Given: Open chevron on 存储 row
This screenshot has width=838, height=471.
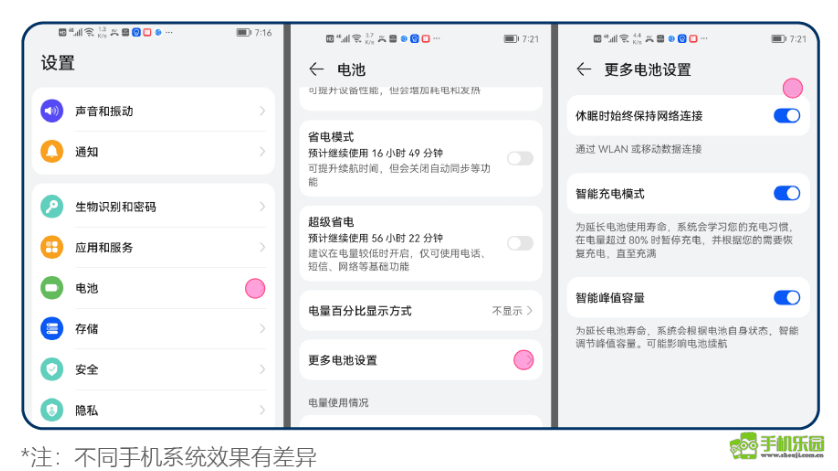Looking at the screenshot, I should [262, 329].
